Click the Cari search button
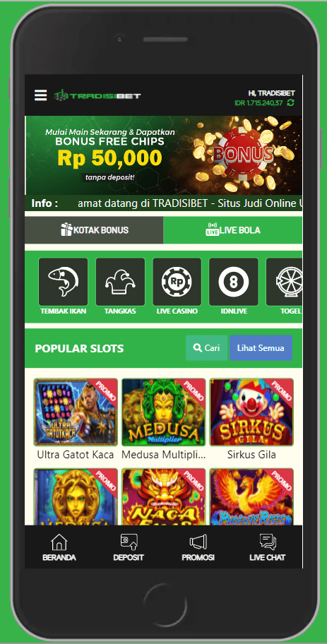The height and width of the screenshot is (644, 327). point(207,348)
